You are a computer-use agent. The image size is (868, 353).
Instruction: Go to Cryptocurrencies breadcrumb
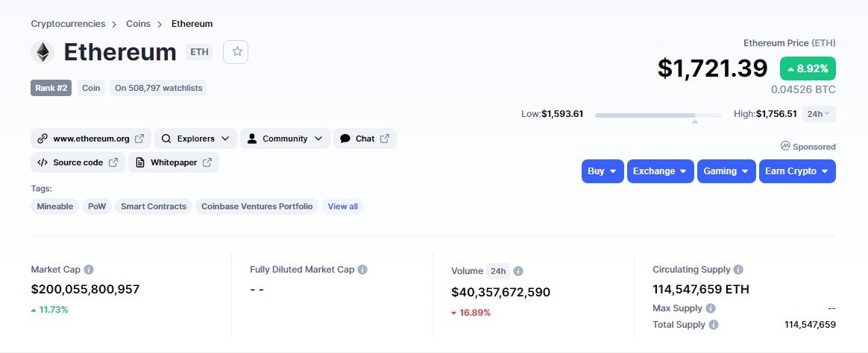pyautogui.click(x=68, y=24)
